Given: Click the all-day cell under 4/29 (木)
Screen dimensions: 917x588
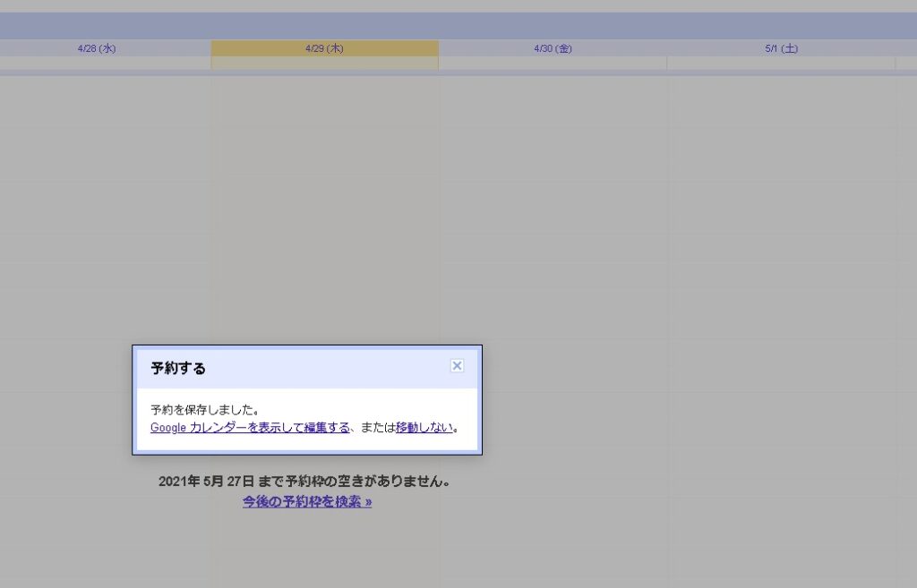Looking at the screenshot, I should click(324, 64).
